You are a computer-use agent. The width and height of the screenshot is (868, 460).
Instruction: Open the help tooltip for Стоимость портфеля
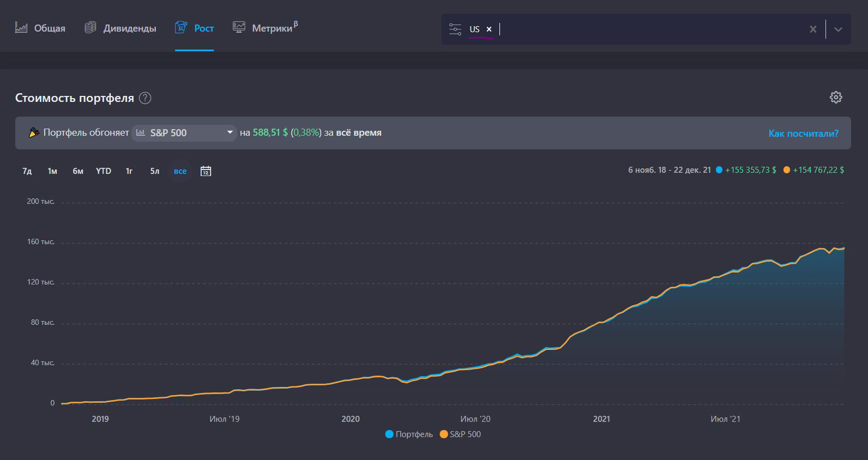[145, 98]
